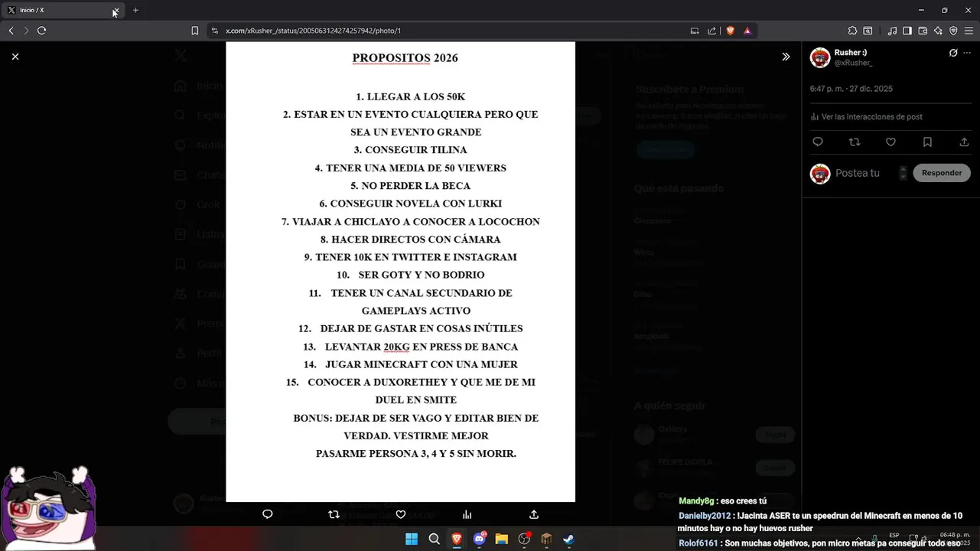Click the PROPOSITOS 2026 image

coord(400,272)
